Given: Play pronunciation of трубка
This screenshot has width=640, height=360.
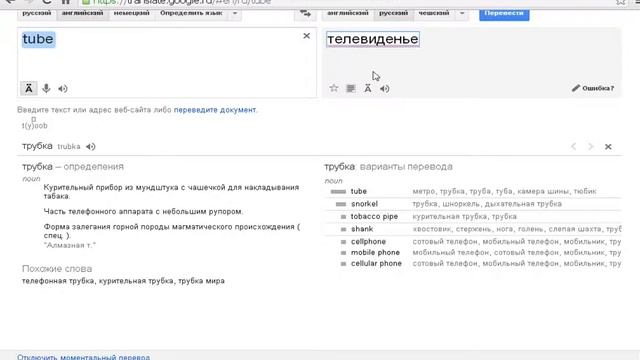Looking at the screenshot, I should pyautogui.click(x=91, y=147).
